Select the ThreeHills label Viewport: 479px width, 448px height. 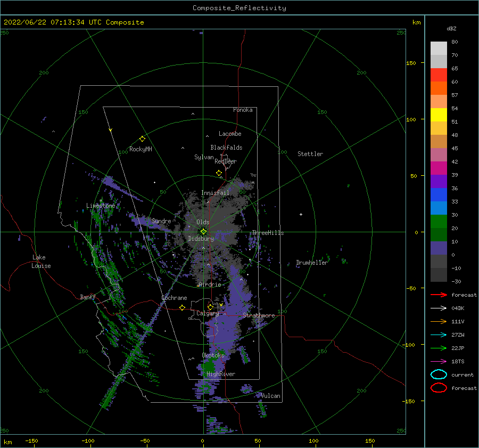tap(268, 233)
